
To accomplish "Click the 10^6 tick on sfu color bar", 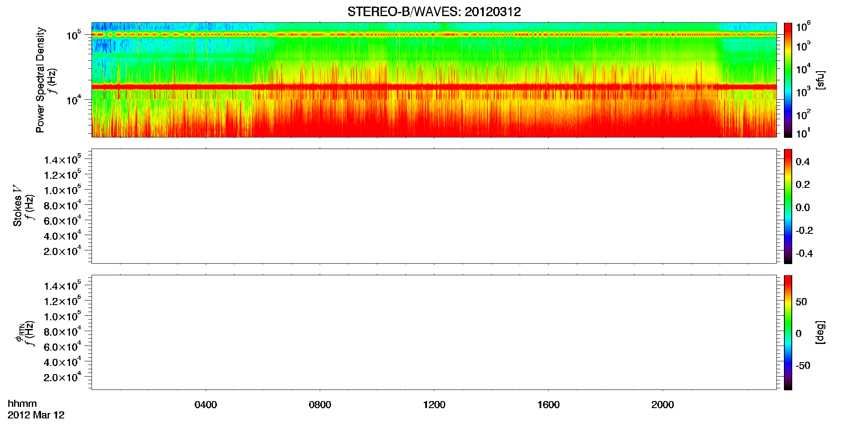I will [803, 27].
